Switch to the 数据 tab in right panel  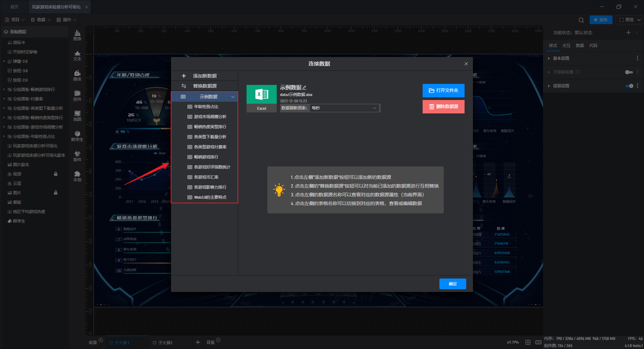580,46
